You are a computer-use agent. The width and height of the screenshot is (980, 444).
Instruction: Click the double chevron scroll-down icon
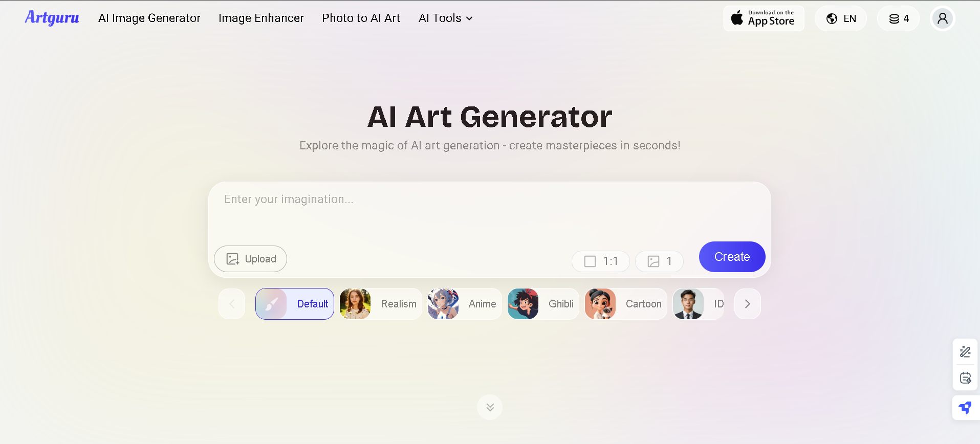tap(490, 407)
